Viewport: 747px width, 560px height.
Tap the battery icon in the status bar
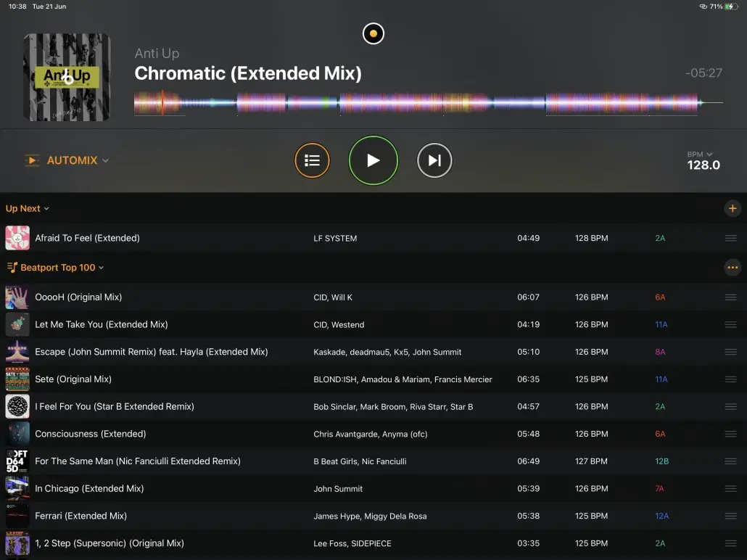coord(731,7)
